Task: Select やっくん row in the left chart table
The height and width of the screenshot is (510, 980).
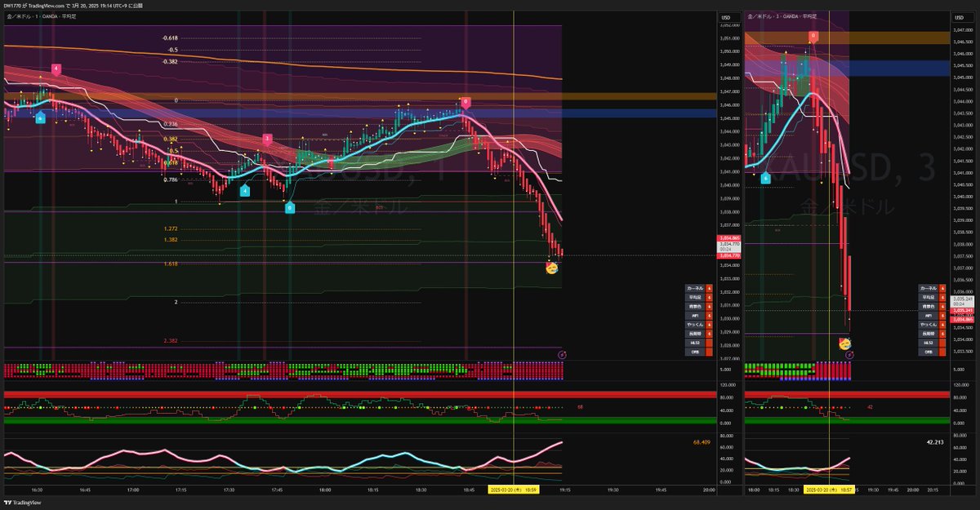Action: coord(700,325)
